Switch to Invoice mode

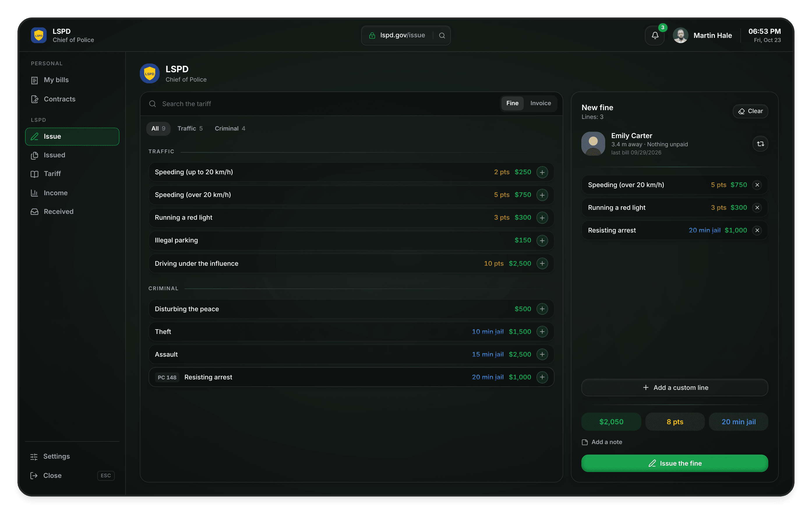point(540,103)
